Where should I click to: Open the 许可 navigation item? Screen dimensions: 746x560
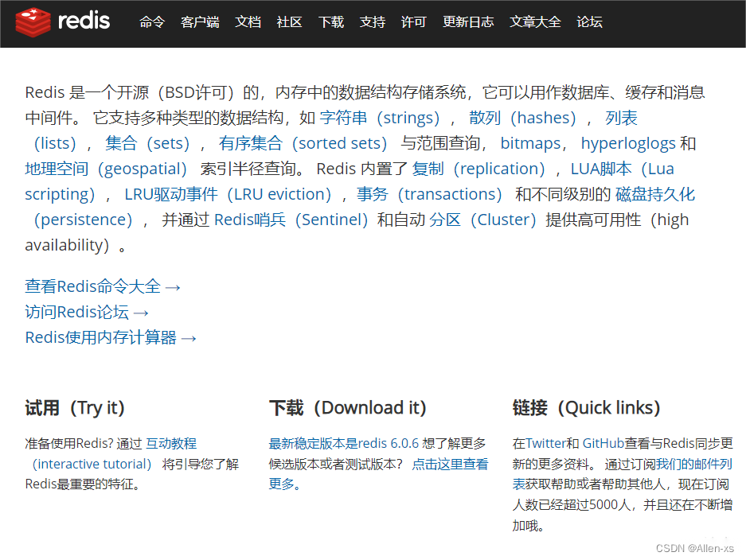click(x=413, y=21)
